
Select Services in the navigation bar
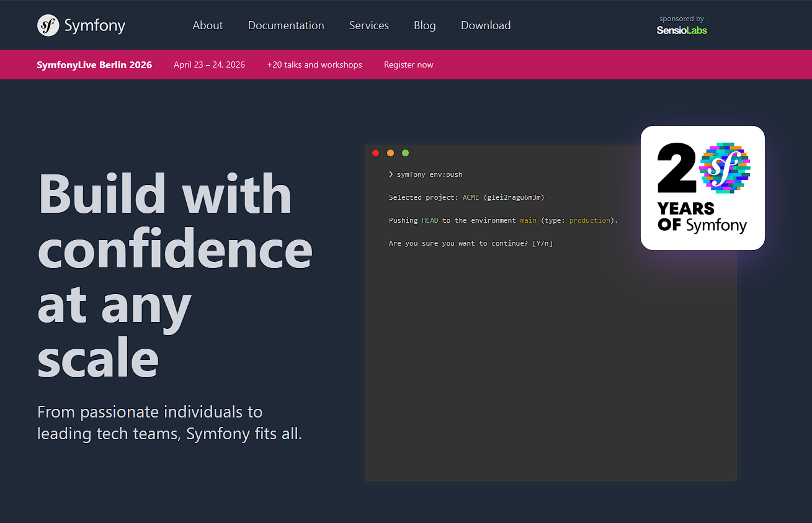(368, 25)
